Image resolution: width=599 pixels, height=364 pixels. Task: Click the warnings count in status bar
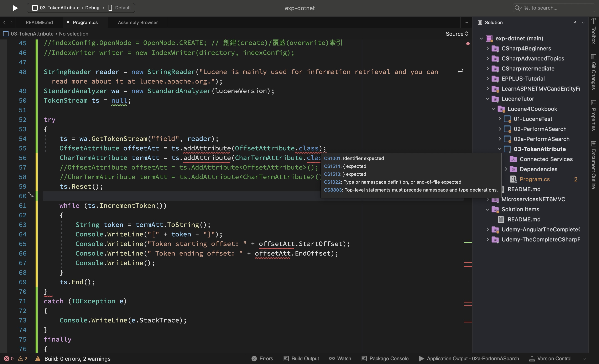23,359
